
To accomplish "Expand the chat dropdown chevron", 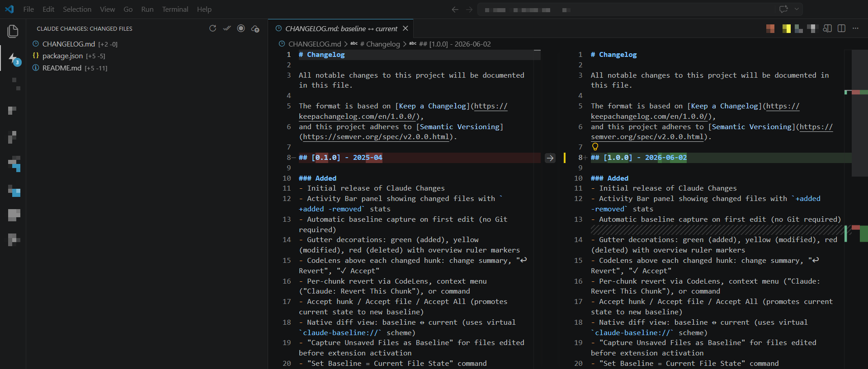I will point(797,9).
